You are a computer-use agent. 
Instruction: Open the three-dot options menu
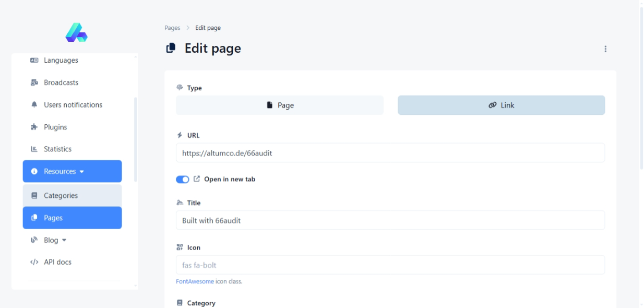click(x=605, y=49)
